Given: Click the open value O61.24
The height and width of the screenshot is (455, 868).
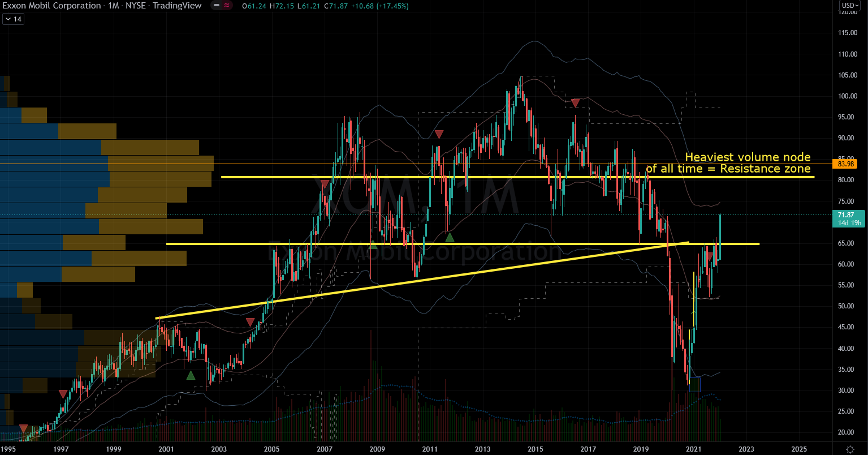Looking at the screenshot, I should click(x=253, y=6).
